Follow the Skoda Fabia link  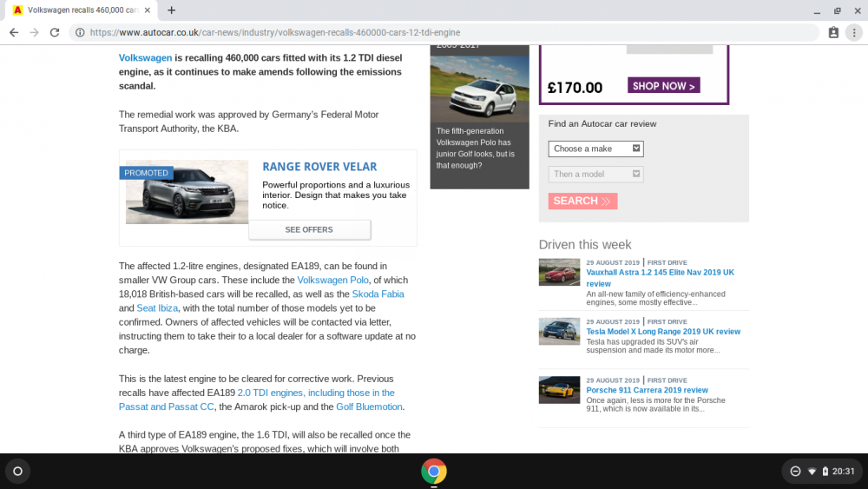378,294
